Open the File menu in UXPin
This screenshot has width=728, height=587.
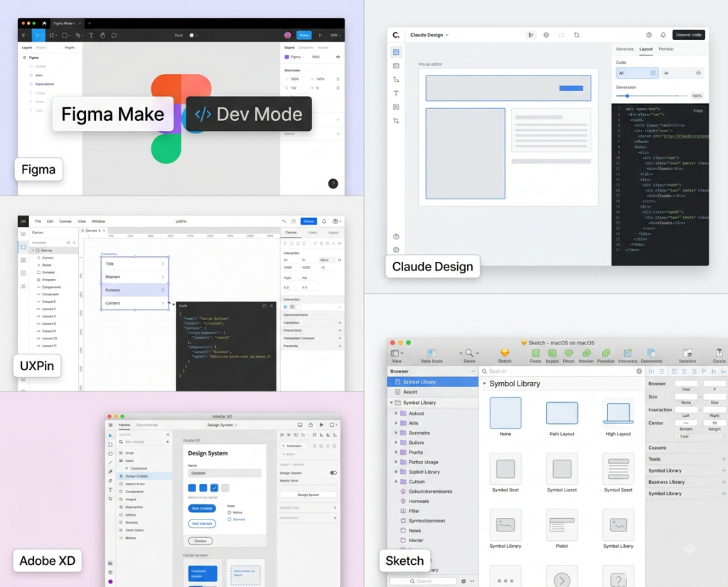(38, 221)
